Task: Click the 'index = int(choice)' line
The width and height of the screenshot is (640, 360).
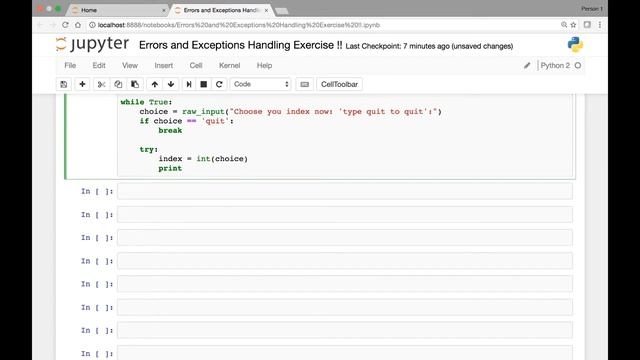Action: [x=203, y=159]
